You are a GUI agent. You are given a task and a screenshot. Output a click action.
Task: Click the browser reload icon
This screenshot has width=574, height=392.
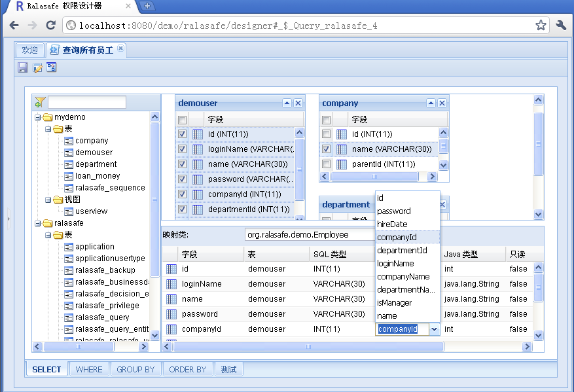click(50, 26)
